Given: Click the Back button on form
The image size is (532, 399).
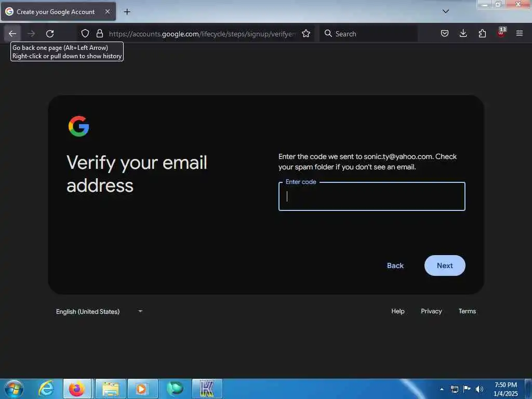Looking at the screenshot, I should (x=395, y=265).
